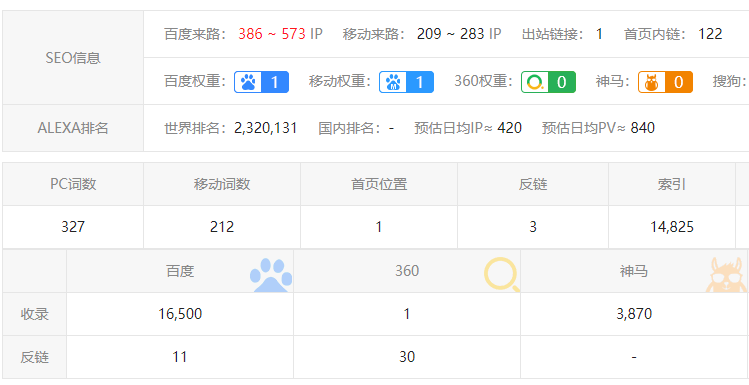Image resolution: width=749 pixels, height=385 pixels.
Task: Click PC keyword count 327
Action: coord(73,226)
